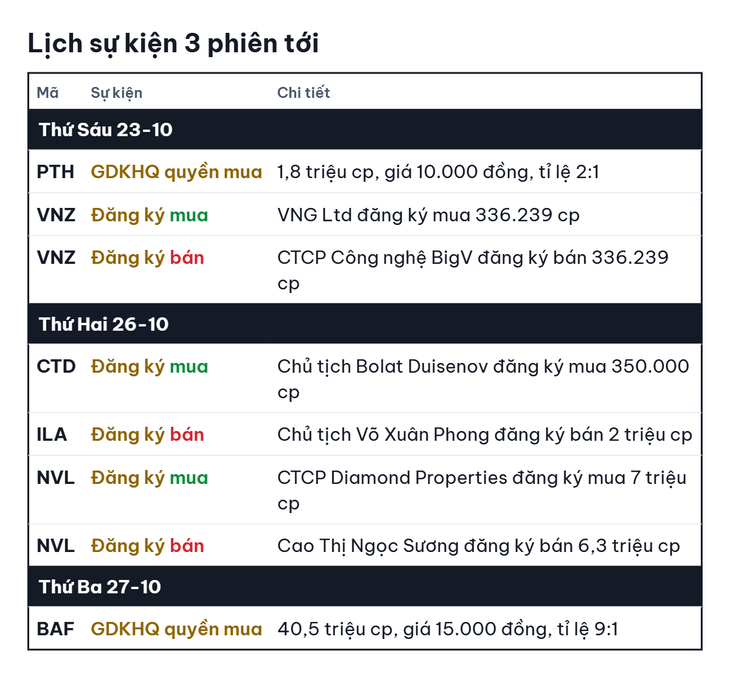730x673 pixels.
Task: Click the ILA ticker symbol
Action: (x=52, y=435)
